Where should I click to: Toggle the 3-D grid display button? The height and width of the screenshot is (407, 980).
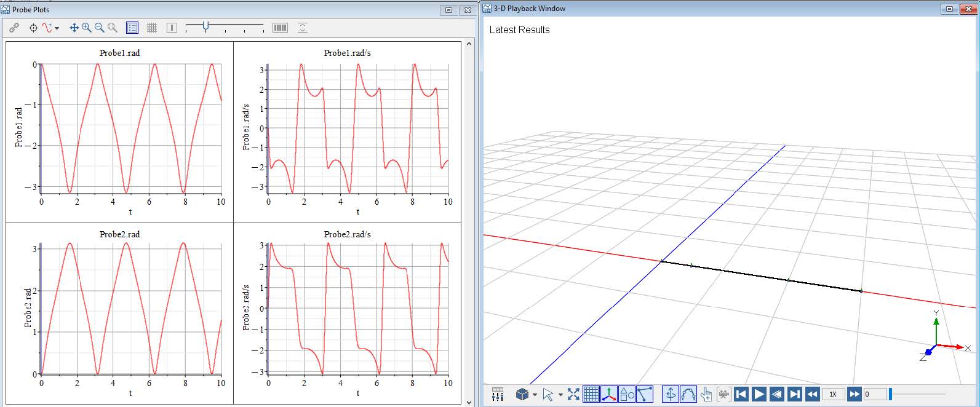(591, 394)
